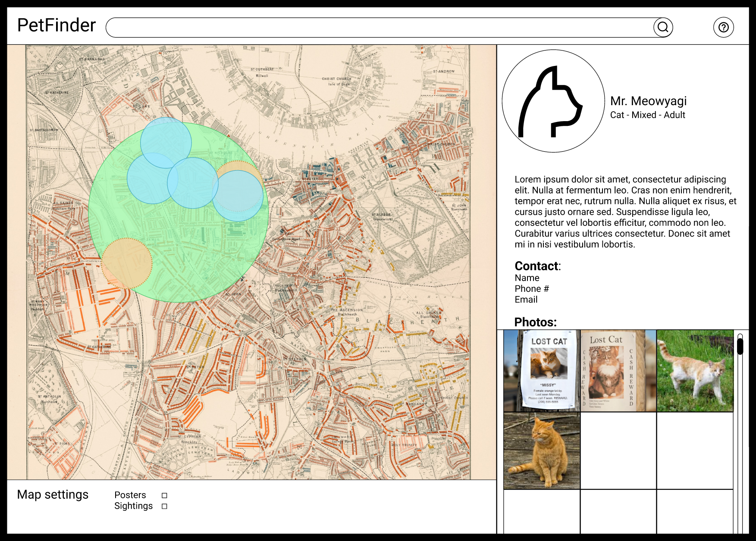756x541 pixels.
Task: Open the white and orange cat on grass photo
Action: (x=695, y=371)
